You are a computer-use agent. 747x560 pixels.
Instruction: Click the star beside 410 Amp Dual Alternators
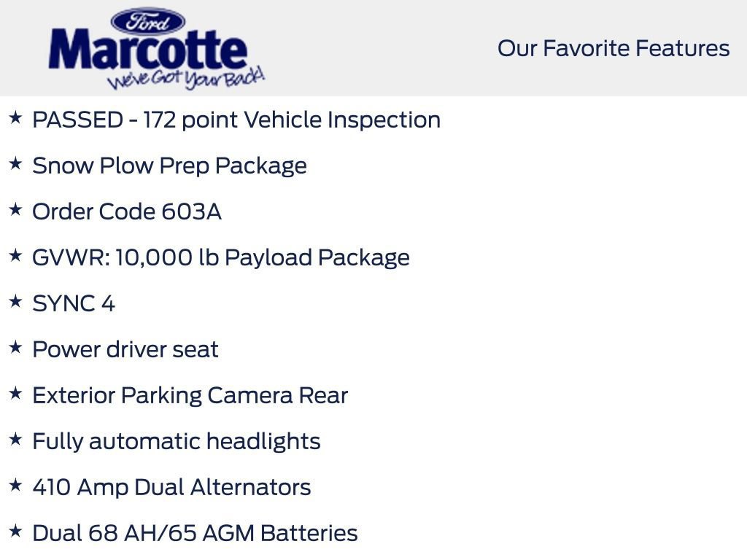15,486
